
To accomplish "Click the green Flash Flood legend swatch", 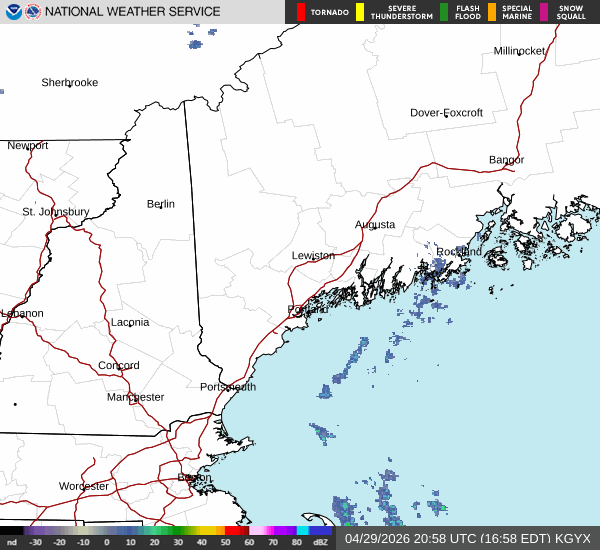I will [444, 12].
